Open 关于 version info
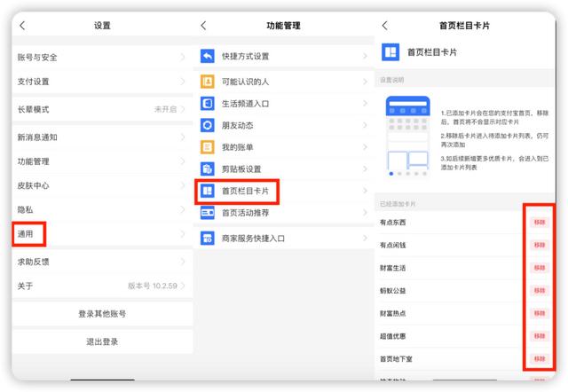568x392 pixels. (102, 286)
